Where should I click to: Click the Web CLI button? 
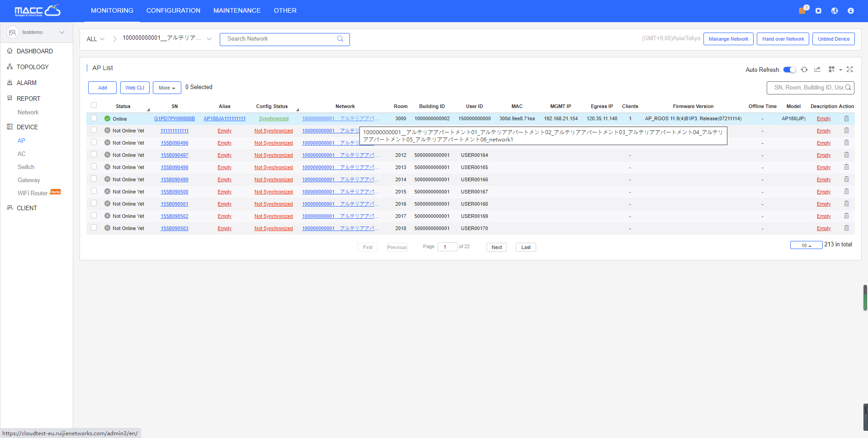[x=135, y=88]
